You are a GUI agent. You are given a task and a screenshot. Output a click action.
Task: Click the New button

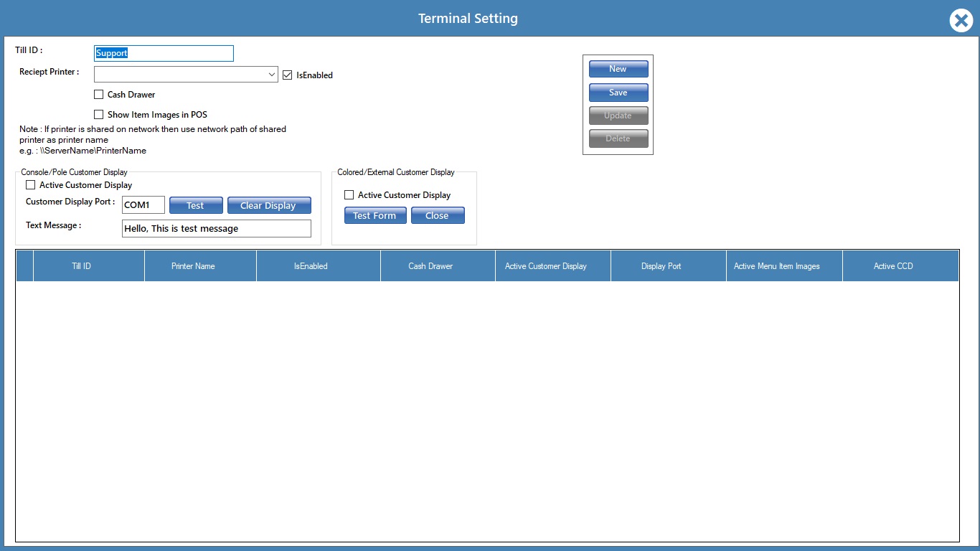coord(618,69)
